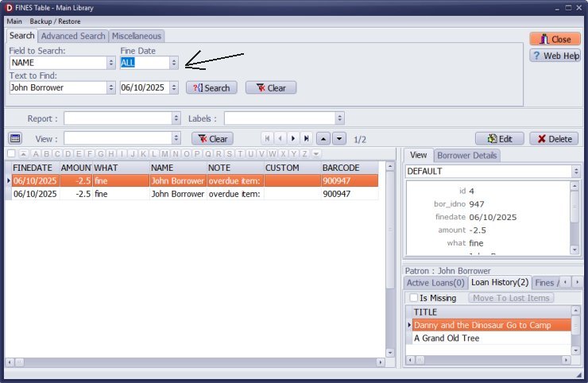This screenshot has height=383, width=588.
Task: Go to the next record
Action: [x=293, y=138]
